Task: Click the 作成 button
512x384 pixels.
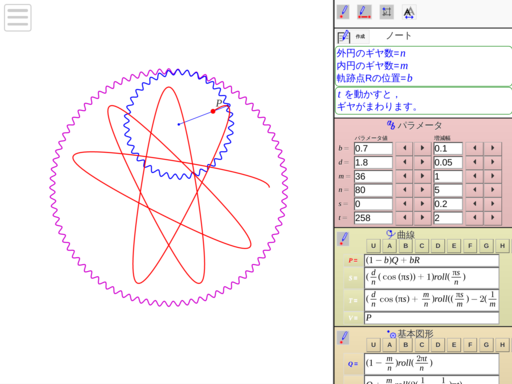Action: click(x=360, y=36)
